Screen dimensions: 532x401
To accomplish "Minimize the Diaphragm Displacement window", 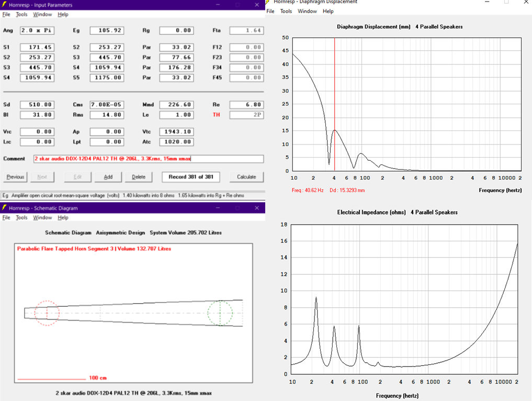I will 487,2.
